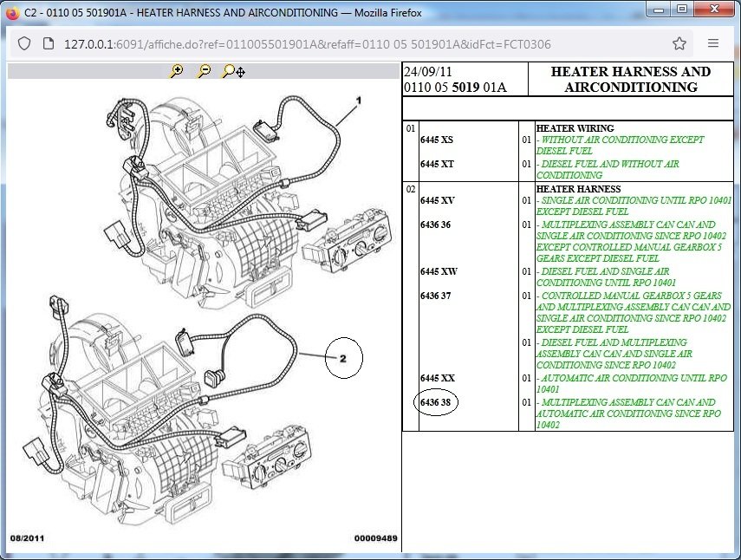Click the HEATER HARNESS AND AIRCONDITIONING title
This screenshot has width=741, height=560.
point(631,80)
